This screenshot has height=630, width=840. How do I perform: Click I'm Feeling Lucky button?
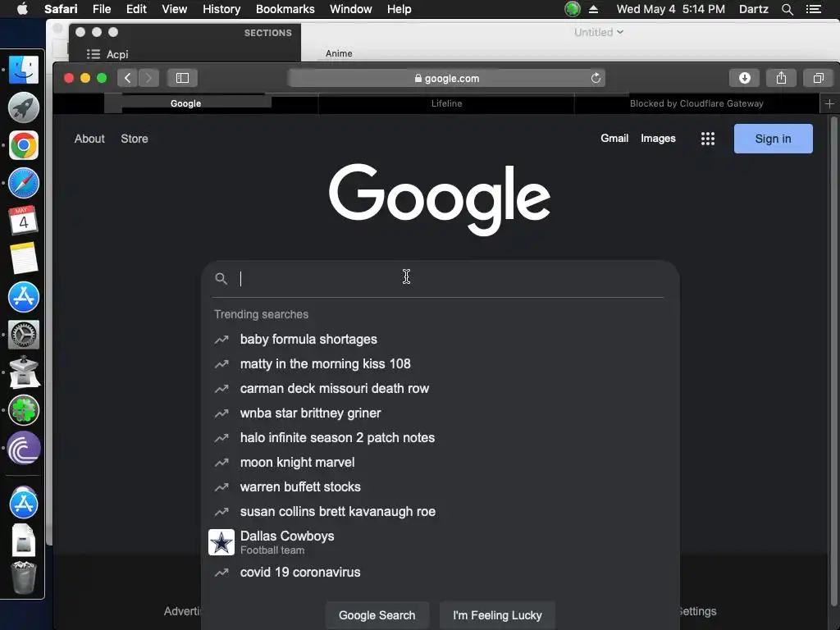pyautogui.click(x=497, y=615)
